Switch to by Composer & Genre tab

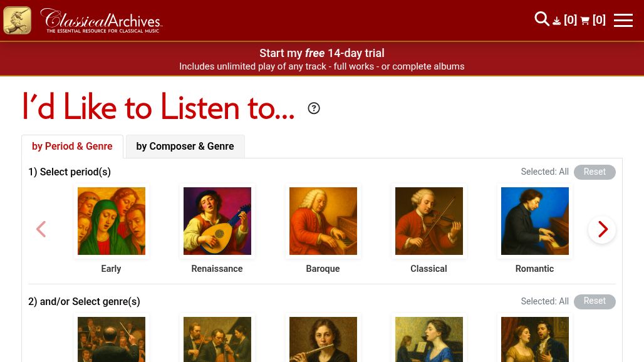pyautogui.click(x=185, y=147)
